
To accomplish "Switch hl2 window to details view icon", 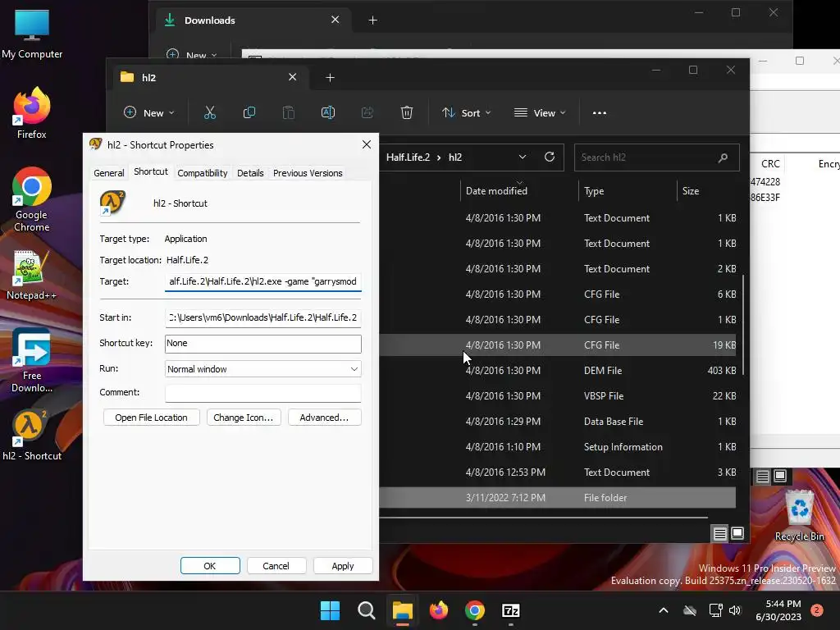I will pos(719,533).
